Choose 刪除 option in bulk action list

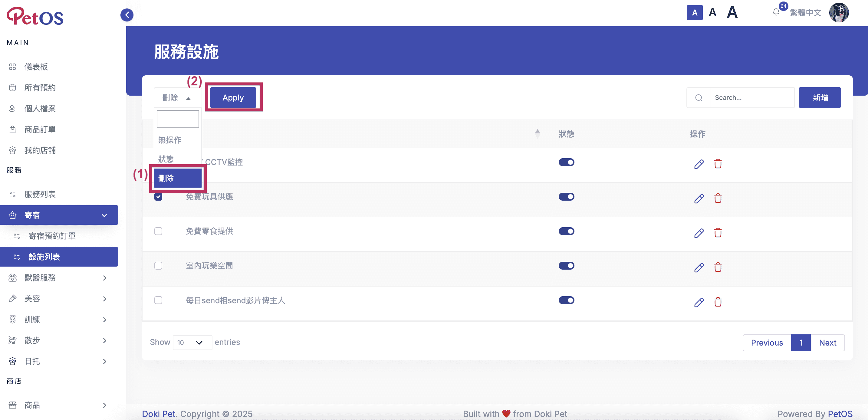(x=178, y=178)
